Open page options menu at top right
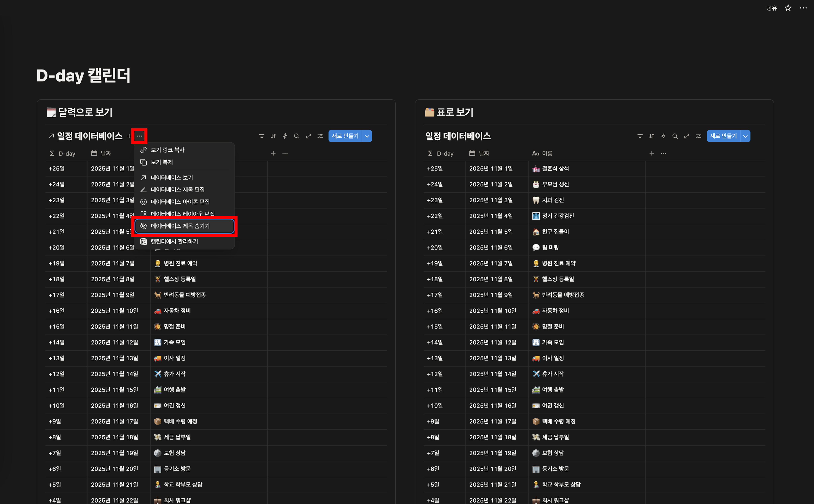Image resolution: width=814 pixels, height=504 pixels. (803, 8)
